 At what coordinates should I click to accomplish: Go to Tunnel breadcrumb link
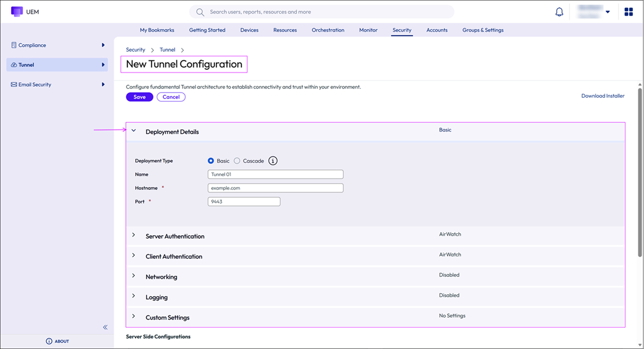tap(168, 50)
